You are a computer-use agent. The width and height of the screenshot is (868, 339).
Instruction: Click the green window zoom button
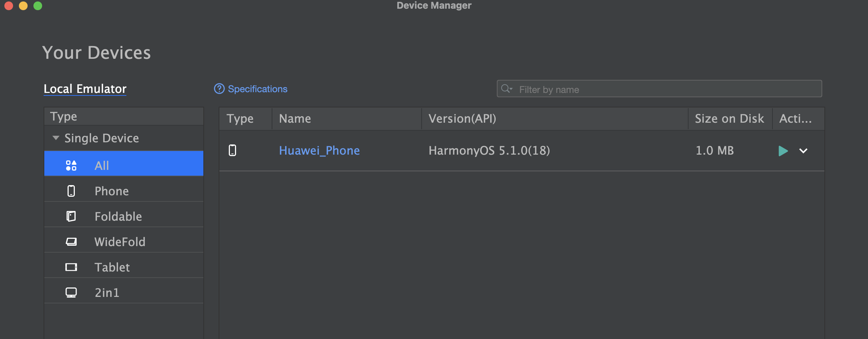point(38,6)
